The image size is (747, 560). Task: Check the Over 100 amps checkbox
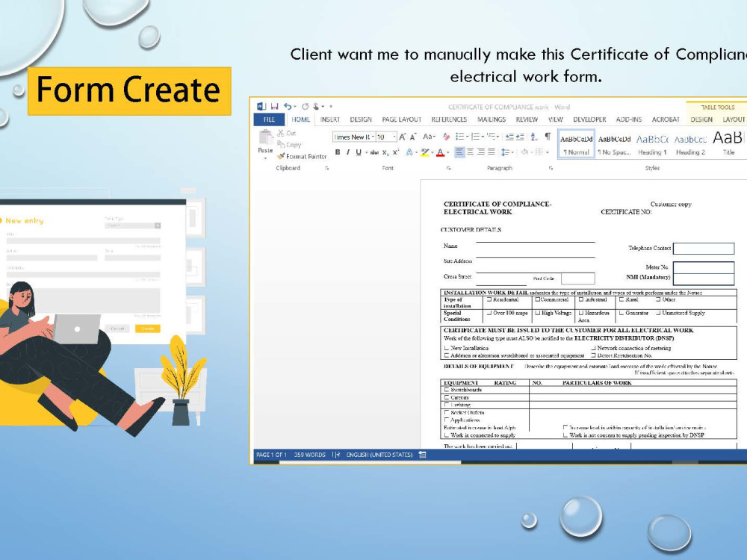click(x=489, y=313)
